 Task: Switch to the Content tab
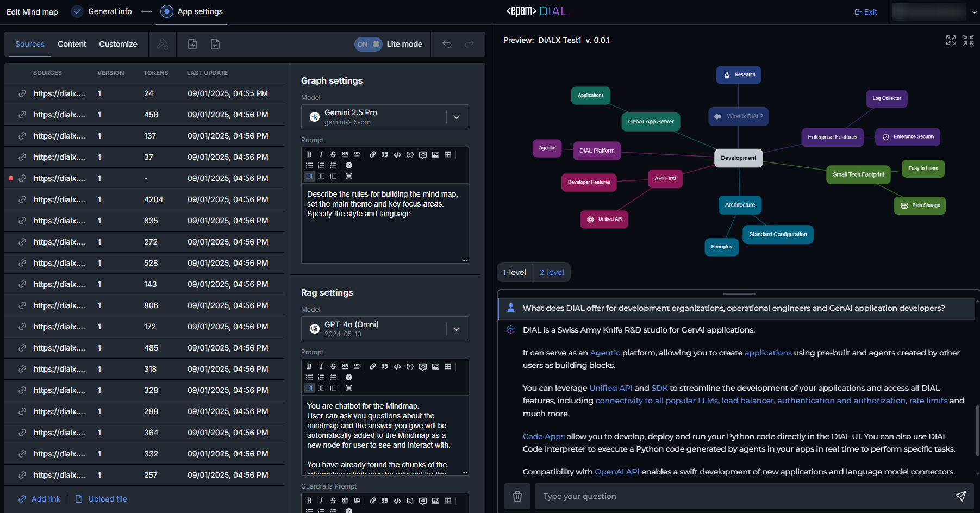(72, 44)
